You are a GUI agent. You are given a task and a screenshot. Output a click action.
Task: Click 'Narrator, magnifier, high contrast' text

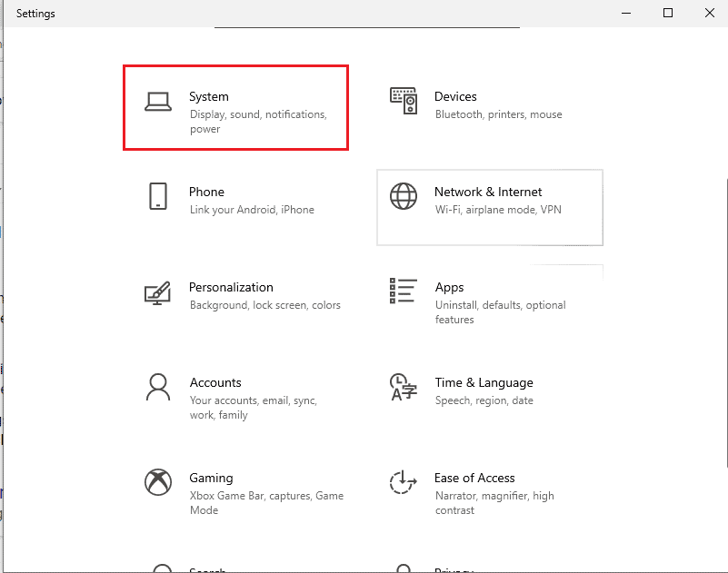(x=495, y=503)
